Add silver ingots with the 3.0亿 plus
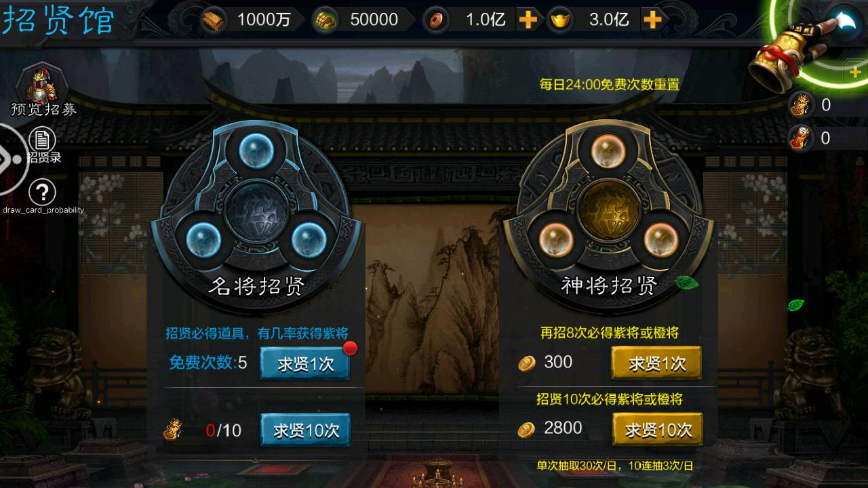This screenshot has height=488, width=868. pyautogui.click(x=652, y=20)
